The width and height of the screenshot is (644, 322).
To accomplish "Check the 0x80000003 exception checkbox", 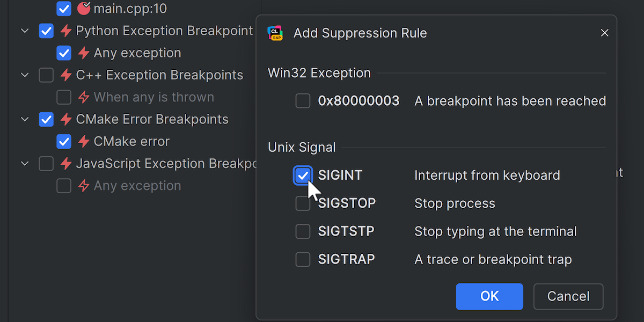I will pos(303,101).
